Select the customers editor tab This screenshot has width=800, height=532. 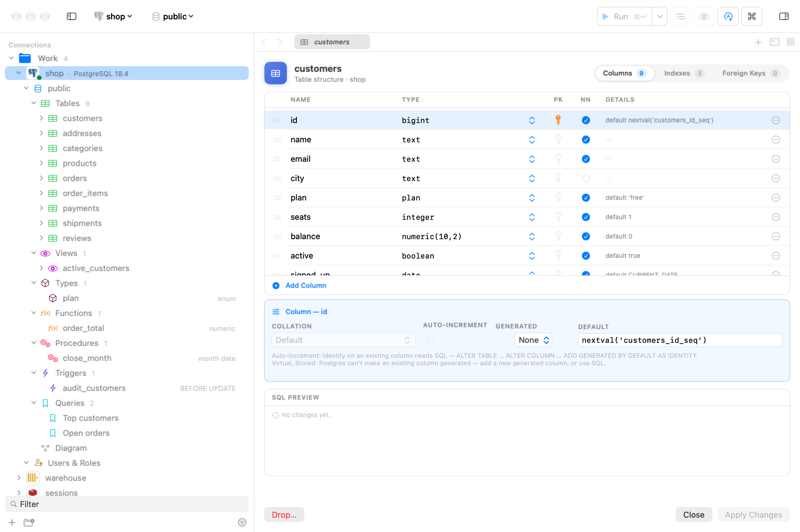[332, 42]
